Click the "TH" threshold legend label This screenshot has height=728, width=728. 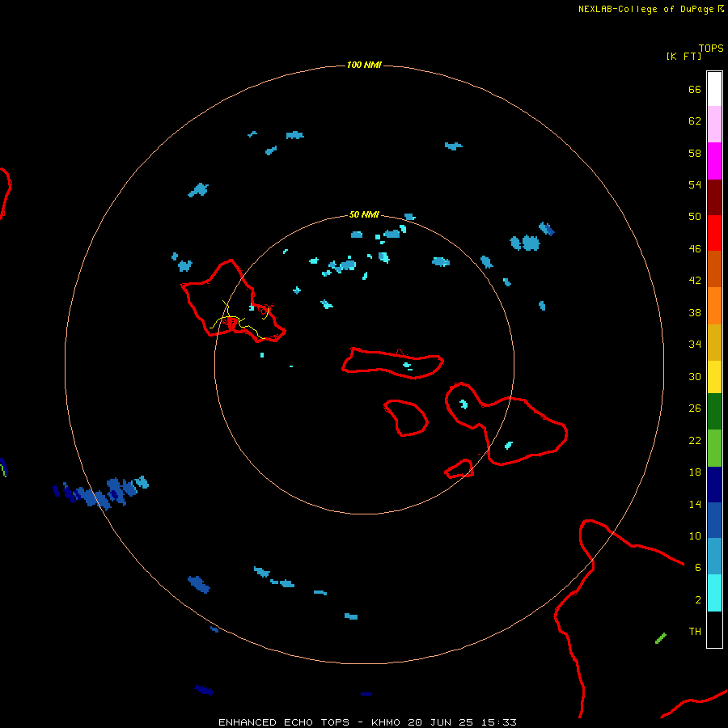(695, 632)
